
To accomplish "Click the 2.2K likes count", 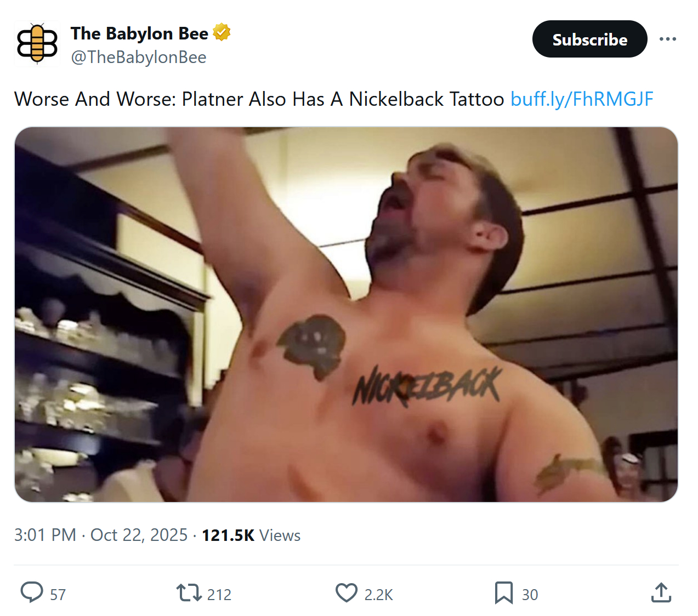I will click(x=379, y=595).
